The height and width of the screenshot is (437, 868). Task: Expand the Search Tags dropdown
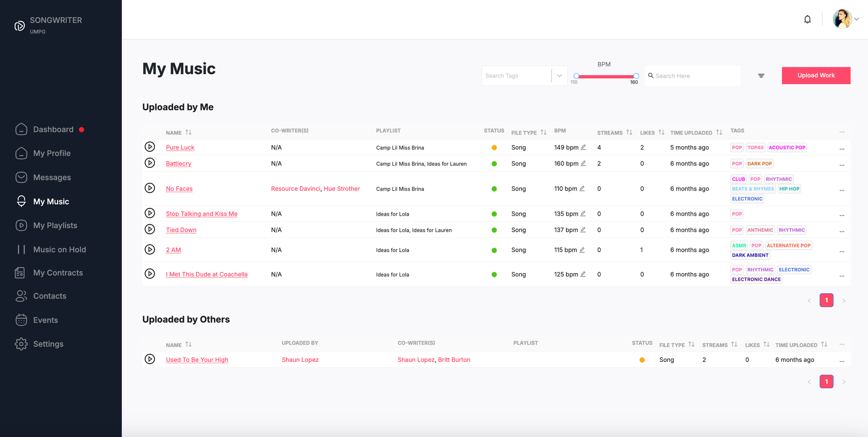(559, 76)
